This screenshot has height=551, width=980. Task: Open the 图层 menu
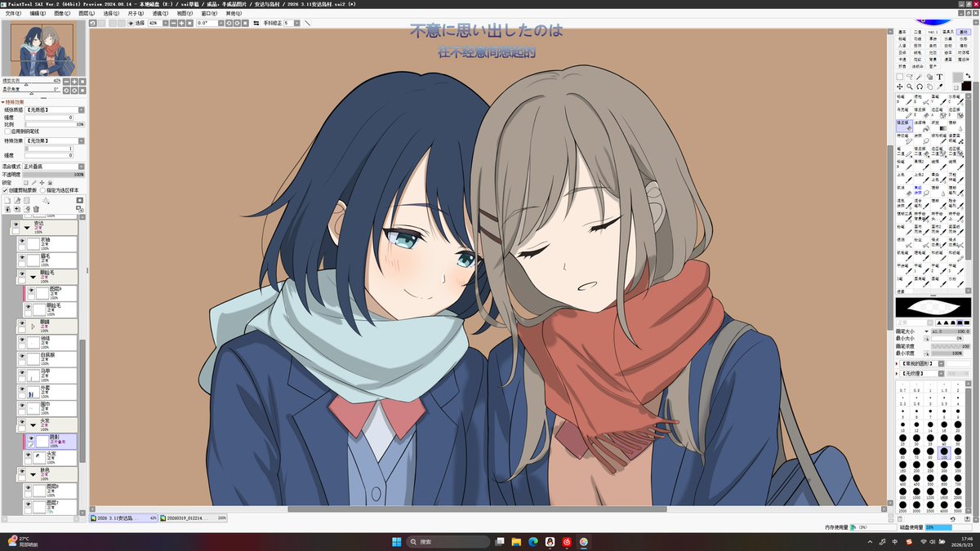[x=86, y=13]
